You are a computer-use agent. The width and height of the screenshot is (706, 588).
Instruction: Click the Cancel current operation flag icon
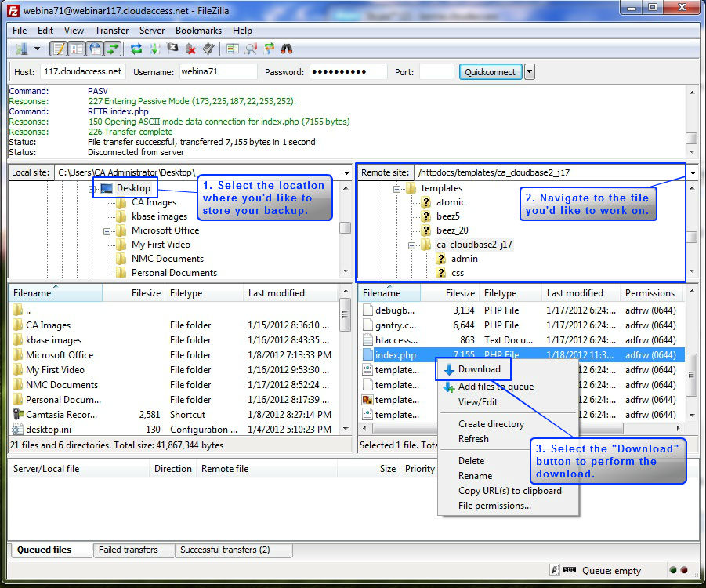tap(172, 48)
